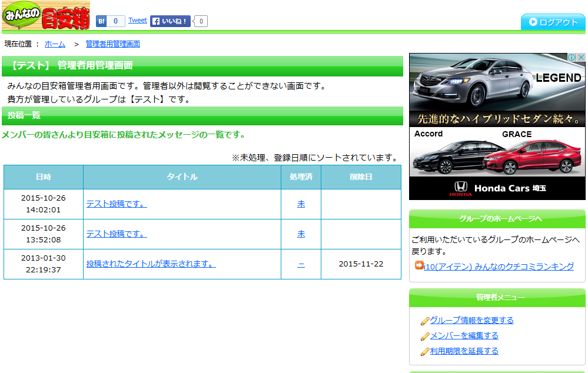Close the Honda ad with X icon
588x373 pixels.
coord(581,58)
